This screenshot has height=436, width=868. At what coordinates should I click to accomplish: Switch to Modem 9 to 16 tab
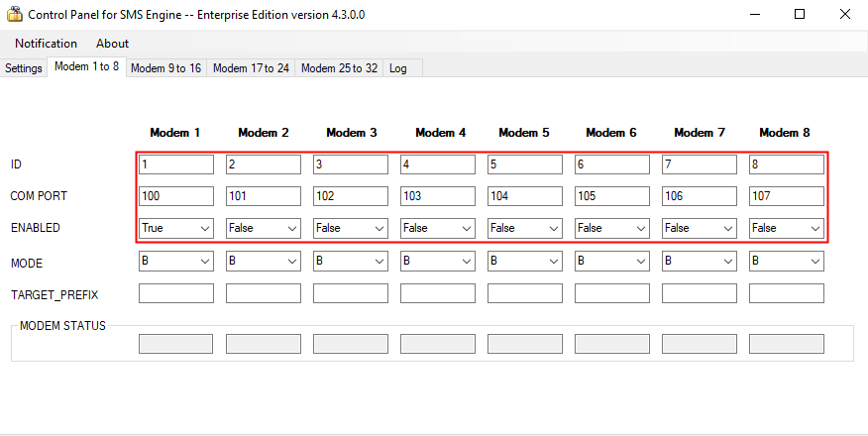165,68
